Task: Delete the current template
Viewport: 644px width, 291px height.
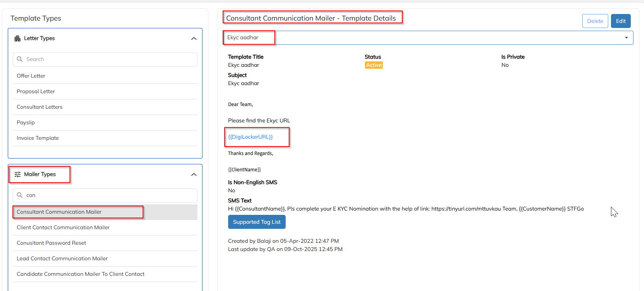Action: pos(595,21)
